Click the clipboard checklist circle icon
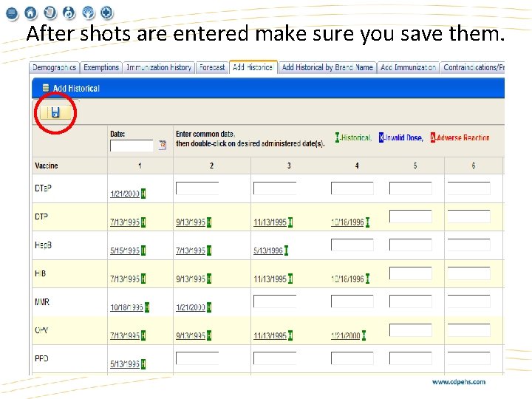The image size is (532, 399). 50,13
